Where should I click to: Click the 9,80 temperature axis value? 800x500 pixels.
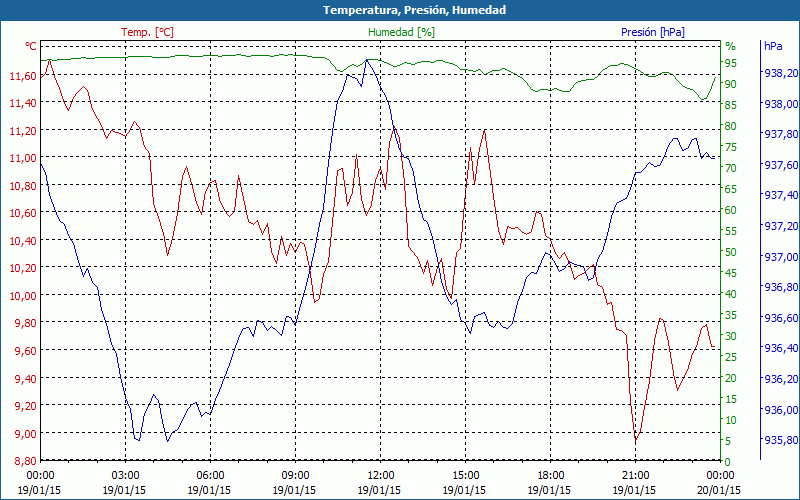26,323
